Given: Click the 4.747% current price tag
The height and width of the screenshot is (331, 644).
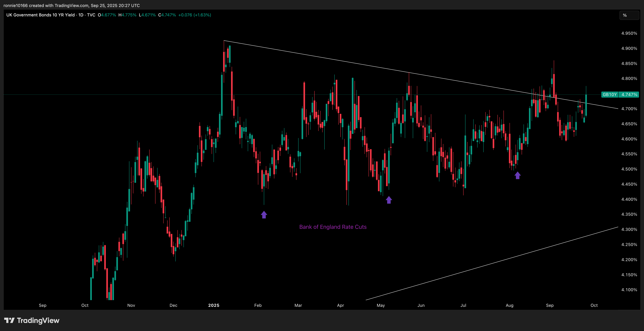Looking at the screenshot, I should click(629, 95).
